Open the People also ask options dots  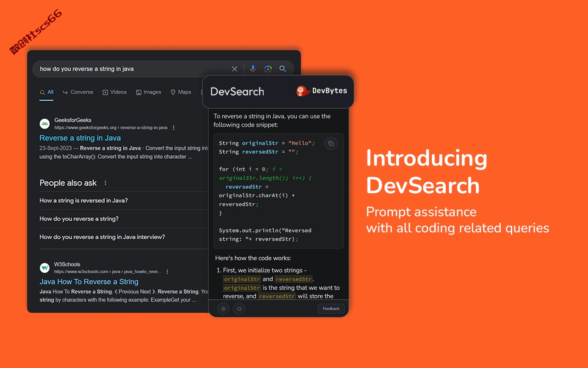105,183
